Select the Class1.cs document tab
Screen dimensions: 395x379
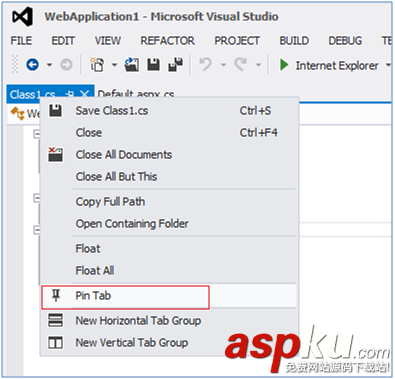pyautogui.click(x=33, y=94)
